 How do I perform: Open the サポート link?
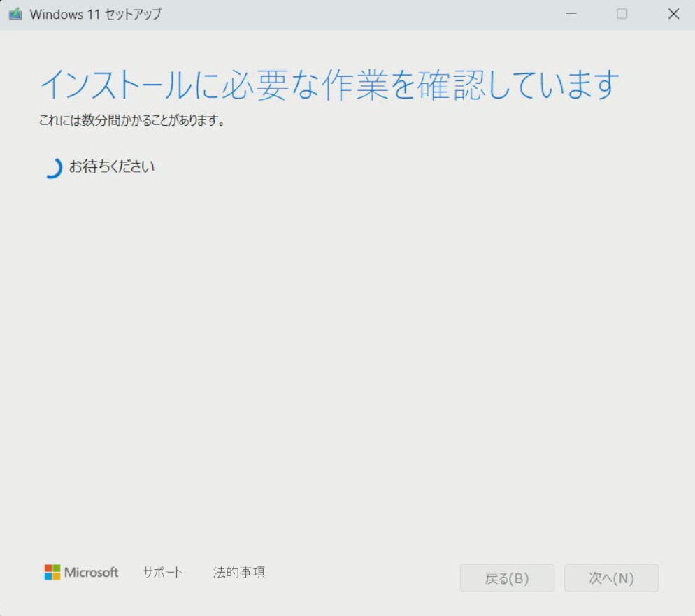[x=163, y=572]
